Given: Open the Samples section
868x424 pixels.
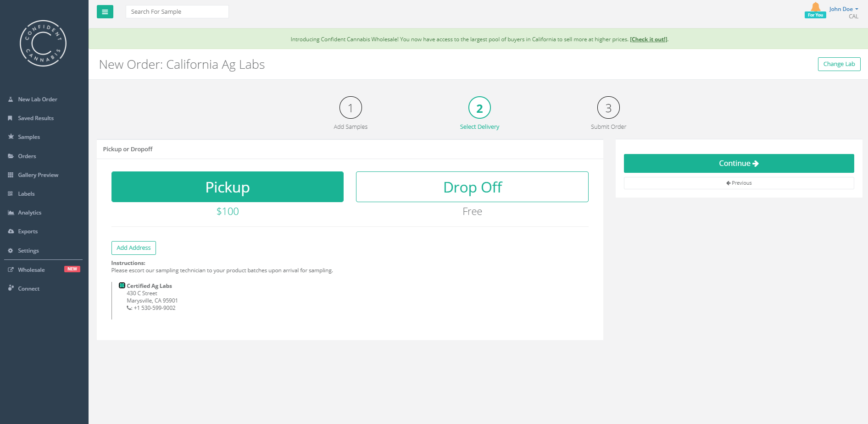Looking at the screenshot, I should click(29, 137).
